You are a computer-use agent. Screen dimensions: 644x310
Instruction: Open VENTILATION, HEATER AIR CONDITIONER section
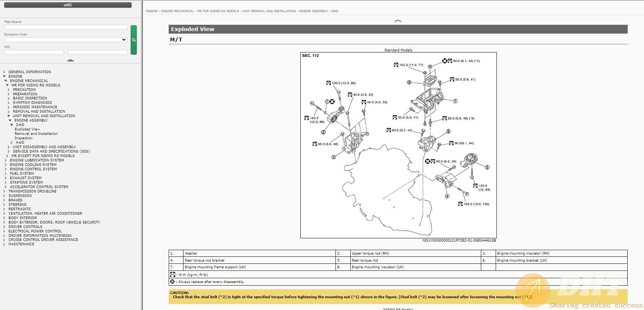tap(45, 214)
